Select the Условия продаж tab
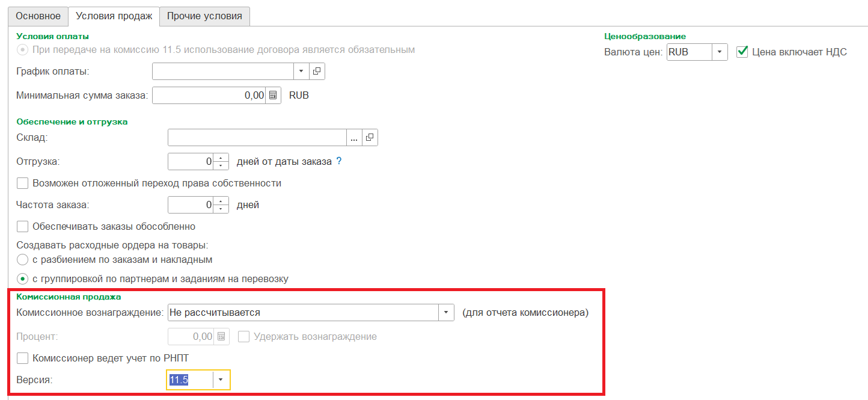Image resolution: width=868 pixels, height=400 pixels. [114, 16]
